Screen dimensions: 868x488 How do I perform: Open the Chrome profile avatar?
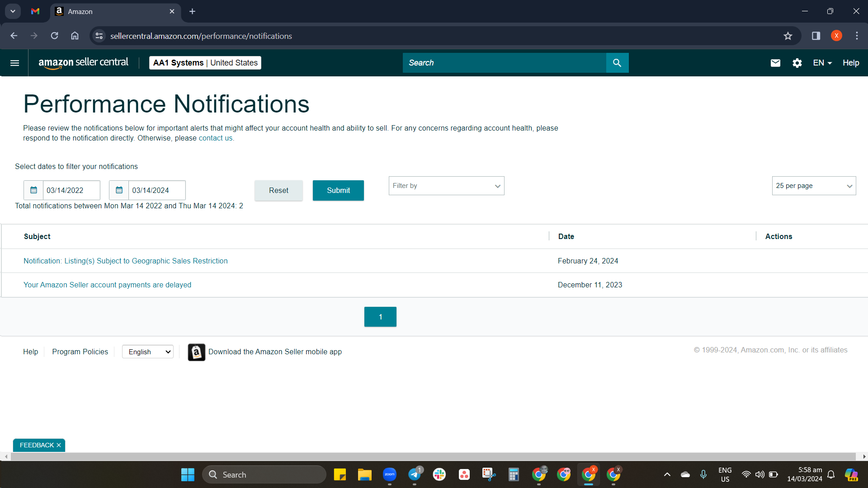coord(836,36)
